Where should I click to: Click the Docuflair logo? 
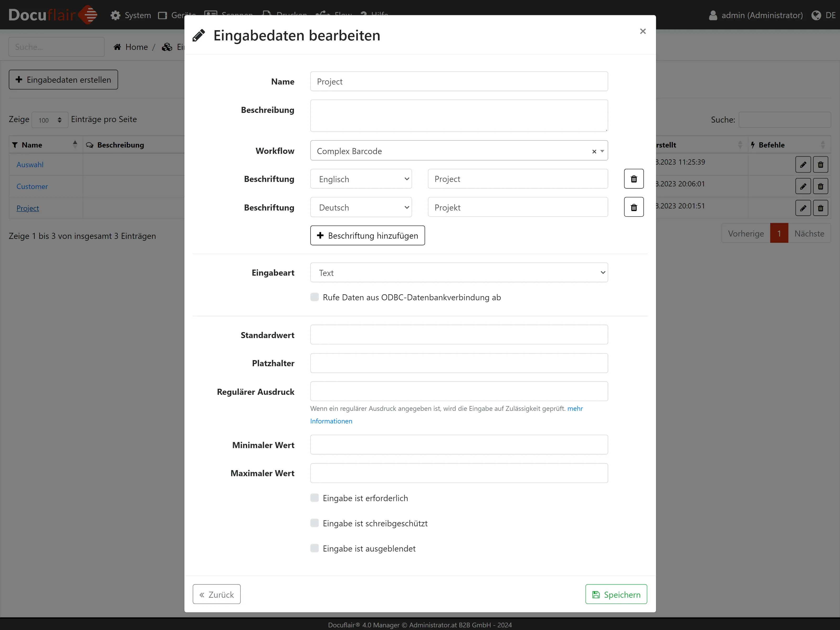[x=53, y=15]
